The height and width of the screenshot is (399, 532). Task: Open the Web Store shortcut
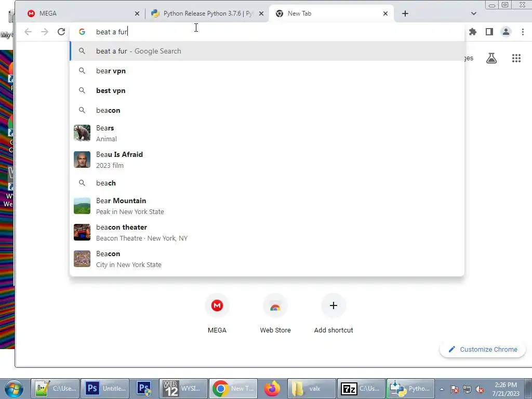point(275,314)
